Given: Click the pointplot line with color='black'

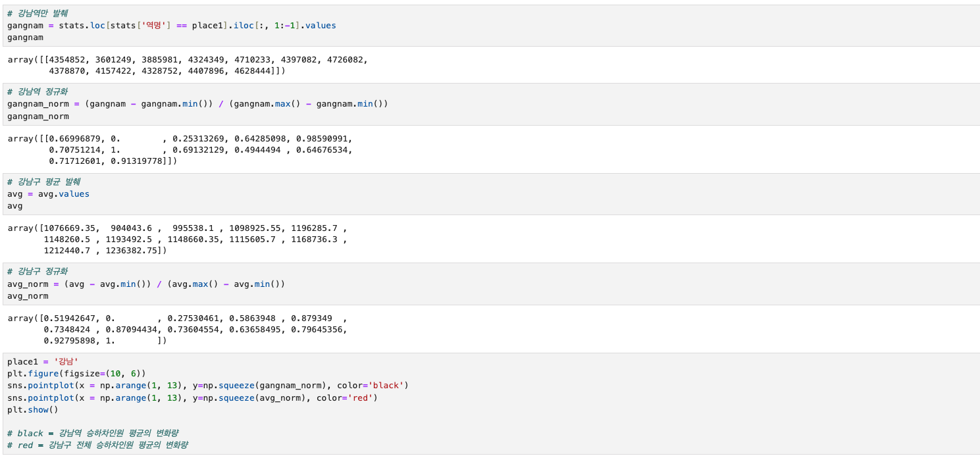Looking at the screenshot, I should pos(208,386).
